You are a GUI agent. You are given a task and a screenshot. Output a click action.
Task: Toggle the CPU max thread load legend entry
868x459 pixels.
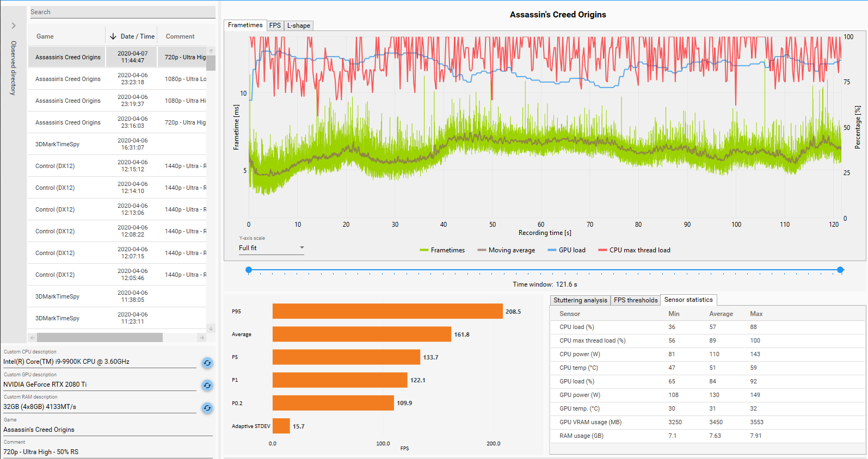click(x=634, y=250)
